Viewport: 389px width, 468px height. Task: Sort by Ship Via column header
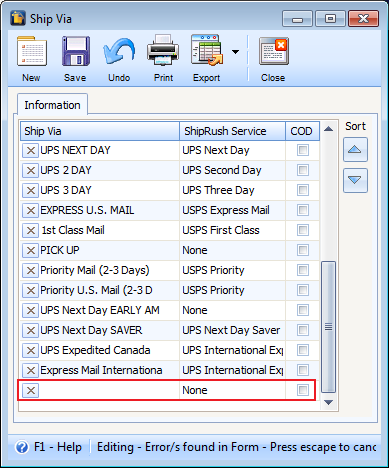pos(100,131)
